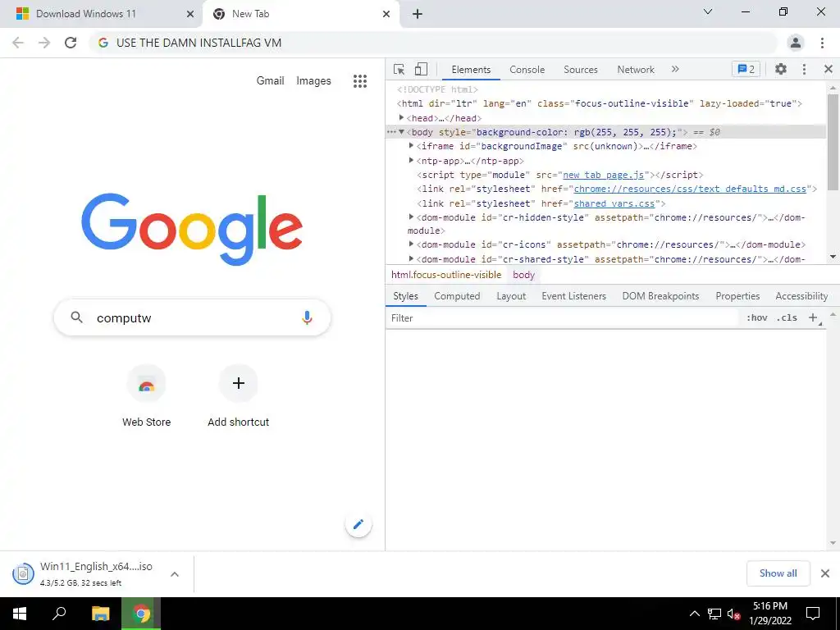Open the Layout tab
This screenshot has height=630, width=840.
pyautogui.click(x=511, y=296)
